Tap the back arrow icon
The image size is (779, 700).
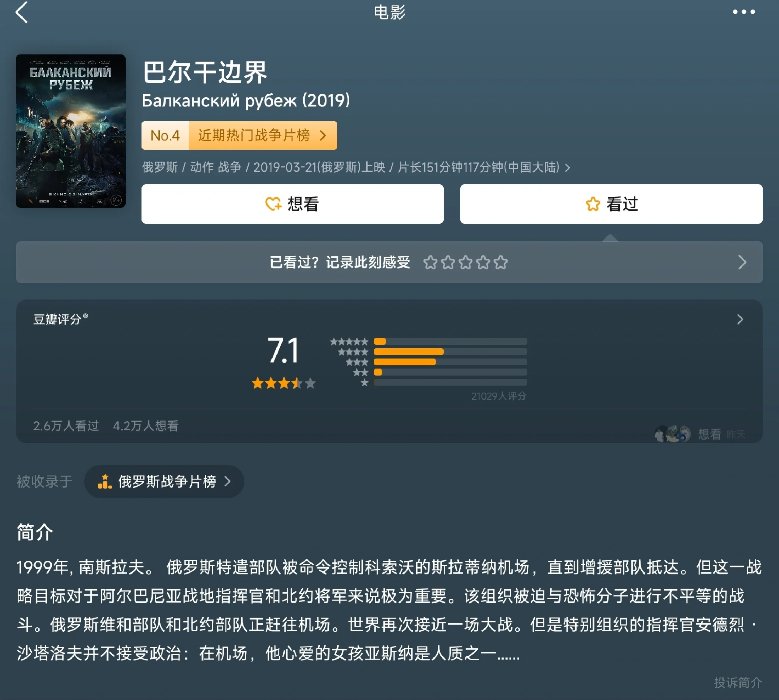22,12
